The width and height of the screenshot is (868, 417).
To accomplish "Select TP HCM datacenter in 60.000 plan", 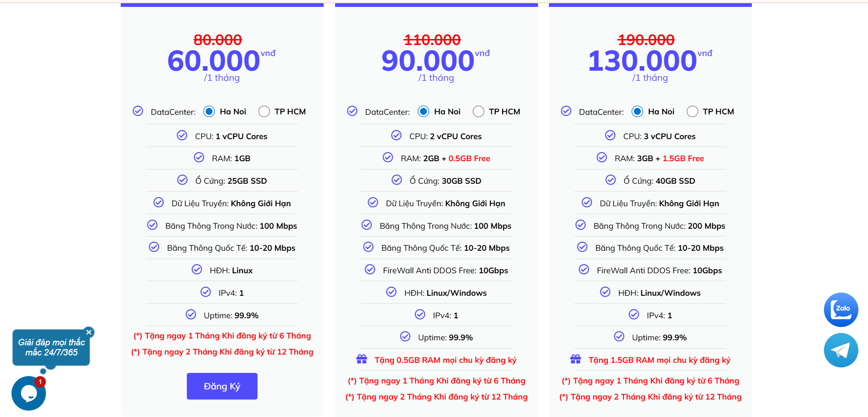I will pos(264,112).
